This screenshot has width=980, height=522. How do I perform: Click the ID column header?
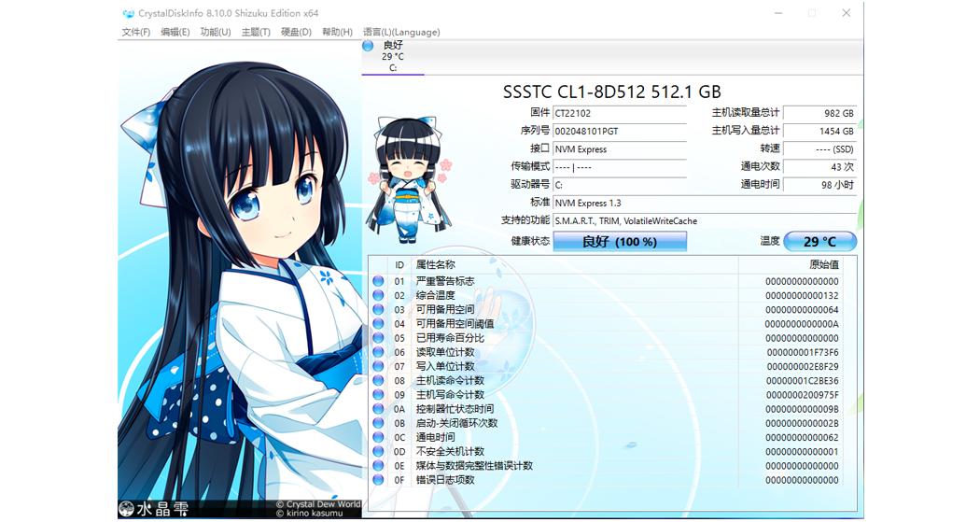pos(399,265)
